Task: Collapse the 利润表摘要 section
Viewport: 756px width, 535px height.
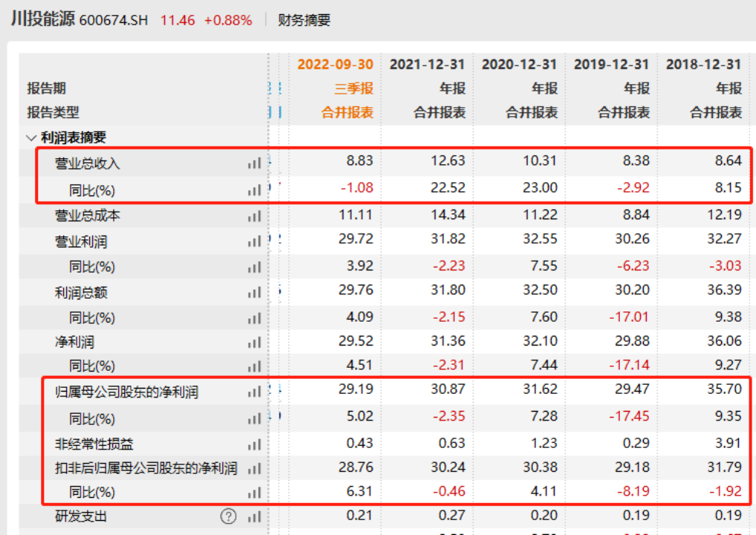Action: (31, 138)
